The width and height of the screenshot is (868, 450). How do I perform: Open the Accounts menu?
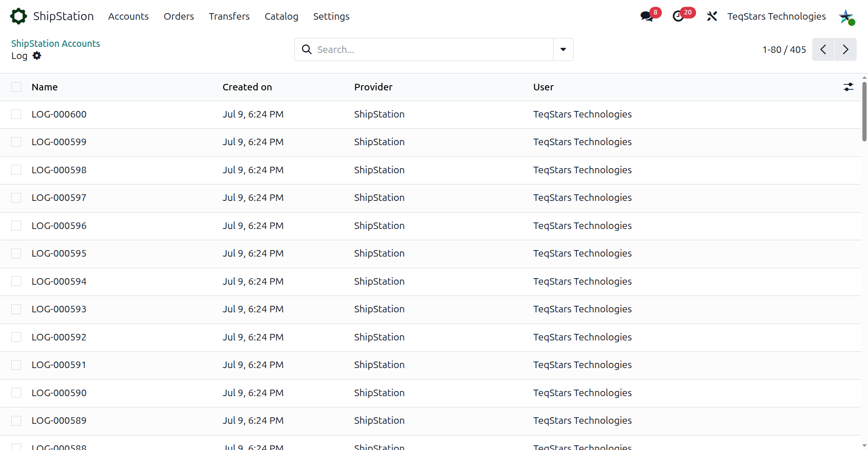click(128, 16)
